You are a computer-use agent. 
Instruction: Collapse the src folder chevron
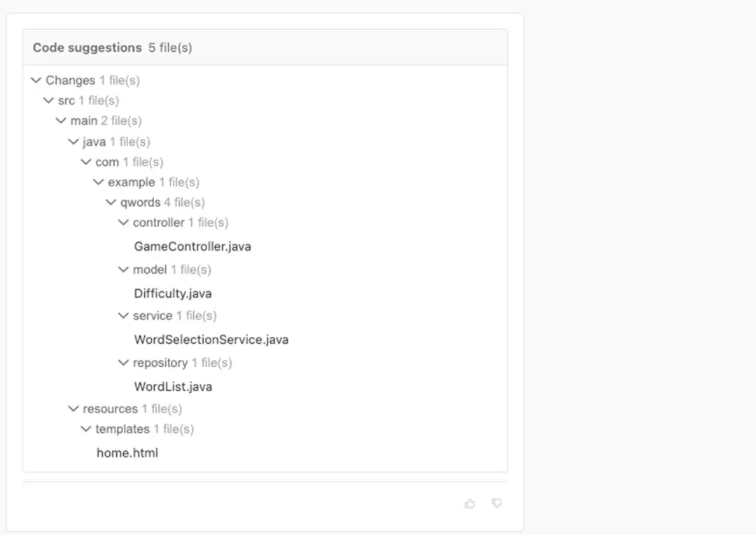coord(49,101)
